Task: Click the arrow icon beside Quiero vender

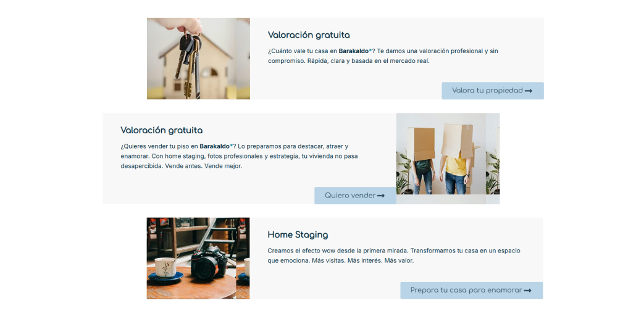Action: [x=381, y=196]
